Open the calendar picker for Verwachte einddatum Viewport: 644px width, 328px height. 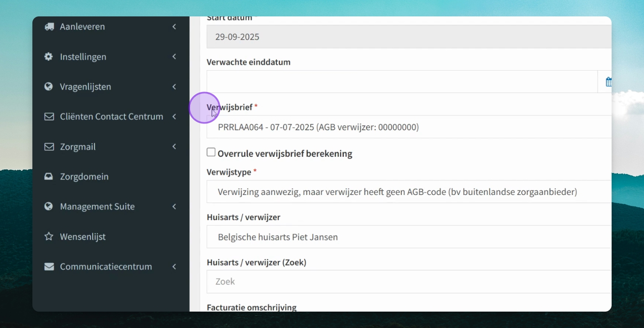coord(608,82)
